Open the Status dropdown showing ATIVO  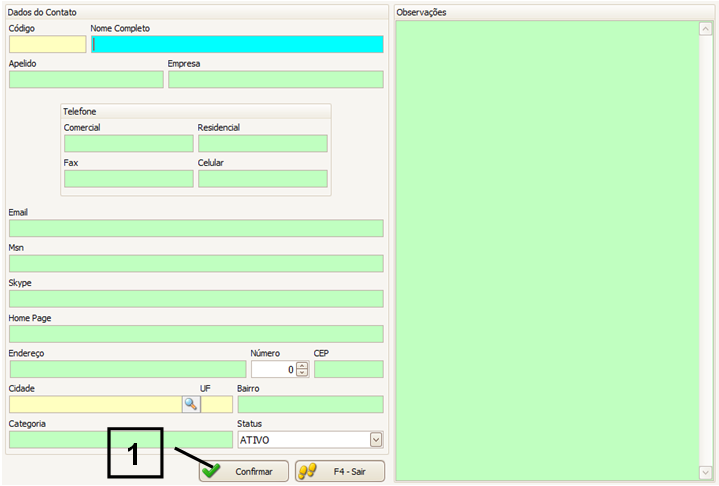[376, 439]
